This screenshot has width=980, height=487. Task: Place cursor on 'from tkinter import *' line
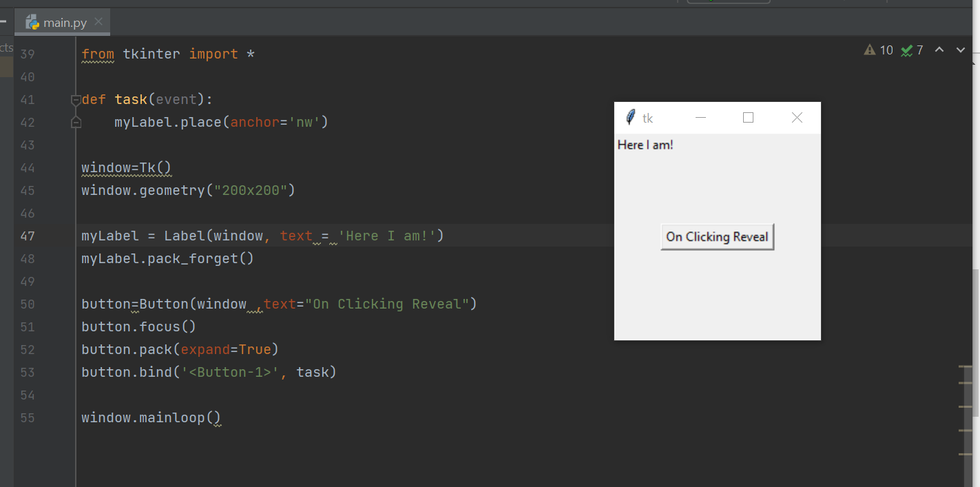click(168, 54)
